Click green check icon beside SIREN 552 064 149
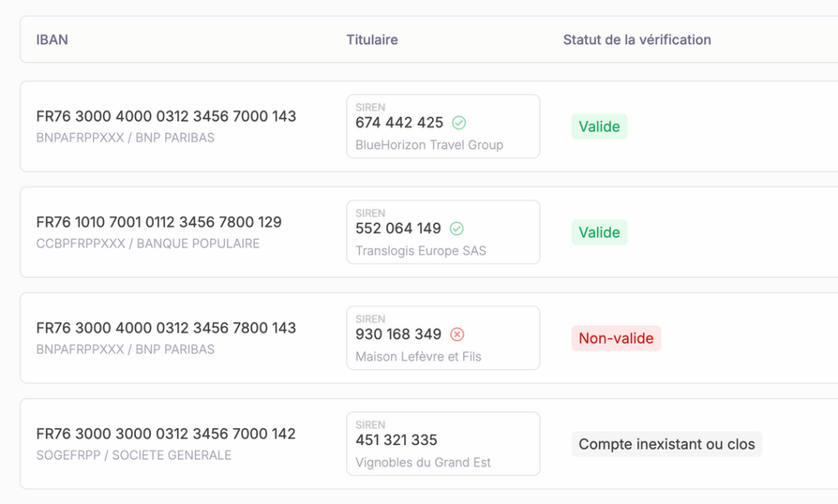Image resolution: width=838 pixels, height=504 pixels. pos(457,228)
